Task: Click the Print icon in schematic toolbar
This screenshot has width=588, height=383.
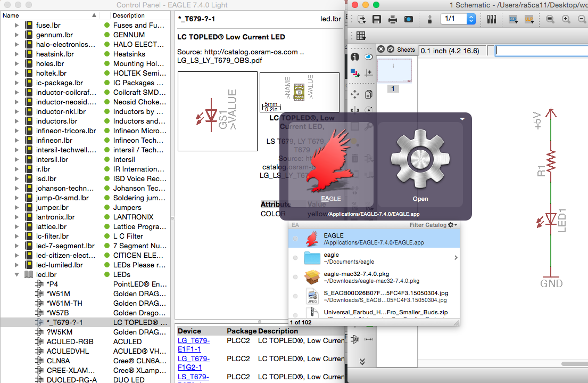Action: click(393, 19)
